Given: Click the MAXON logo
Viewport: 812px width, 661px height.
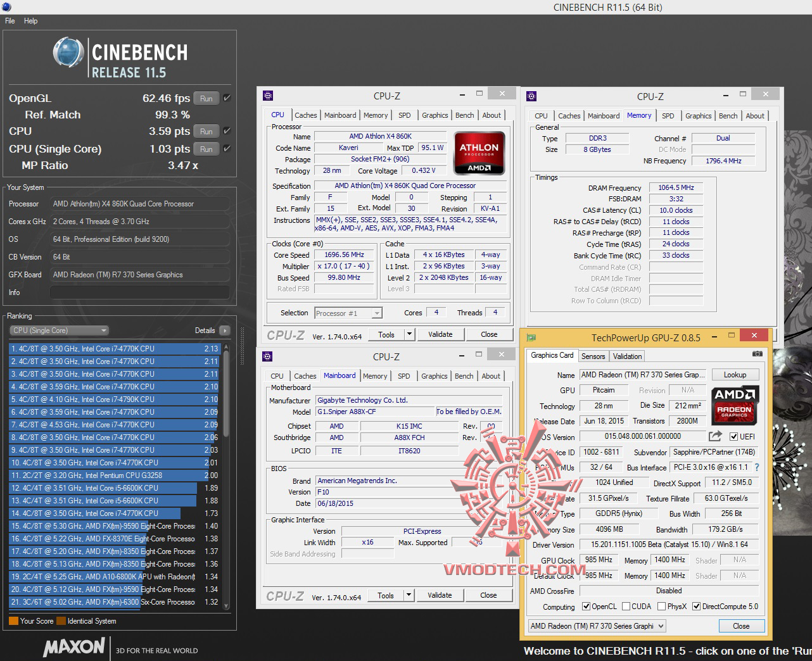Looking at the screenshot, I should click(74, 647).
